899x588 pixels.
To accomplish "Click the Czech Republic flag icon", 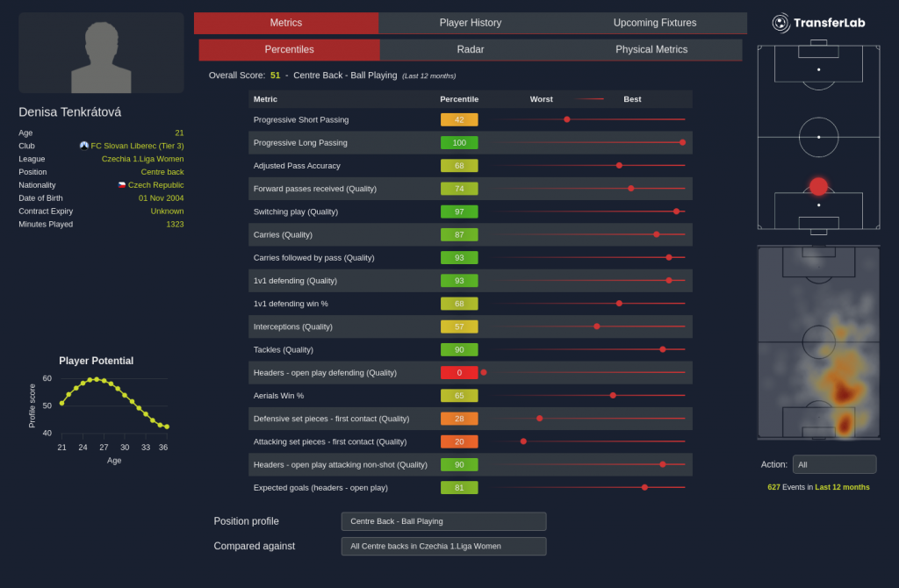I will pos(122,185).
